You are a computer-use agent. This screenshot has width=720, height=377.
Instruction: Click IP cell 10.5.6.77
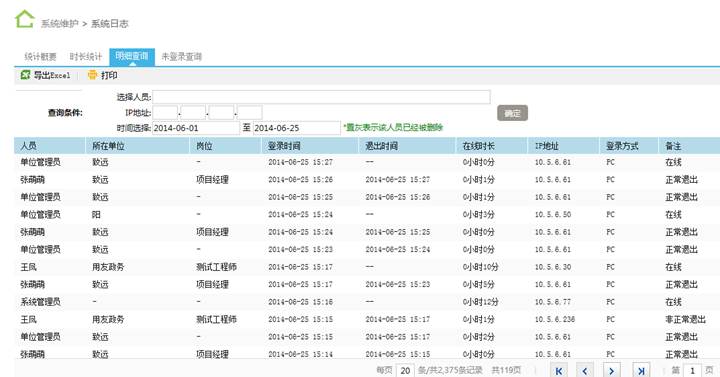(x=553, y=302)
